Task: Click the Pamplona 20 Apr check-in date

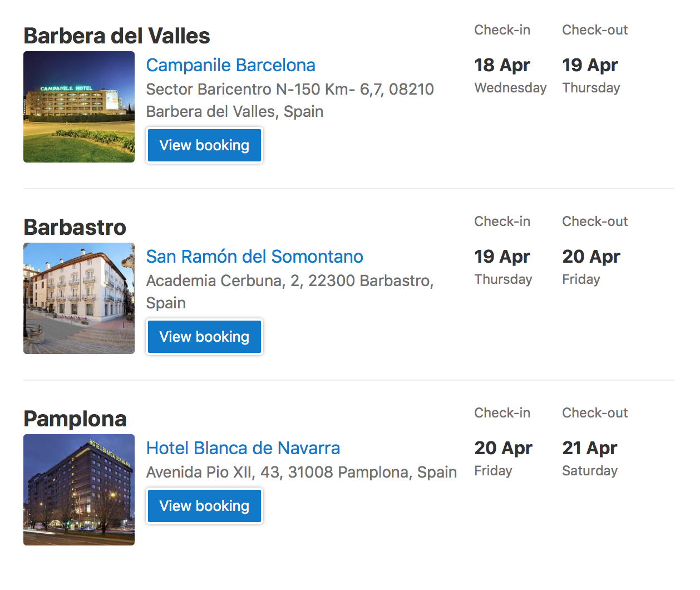Action: (x=503, y=448)
